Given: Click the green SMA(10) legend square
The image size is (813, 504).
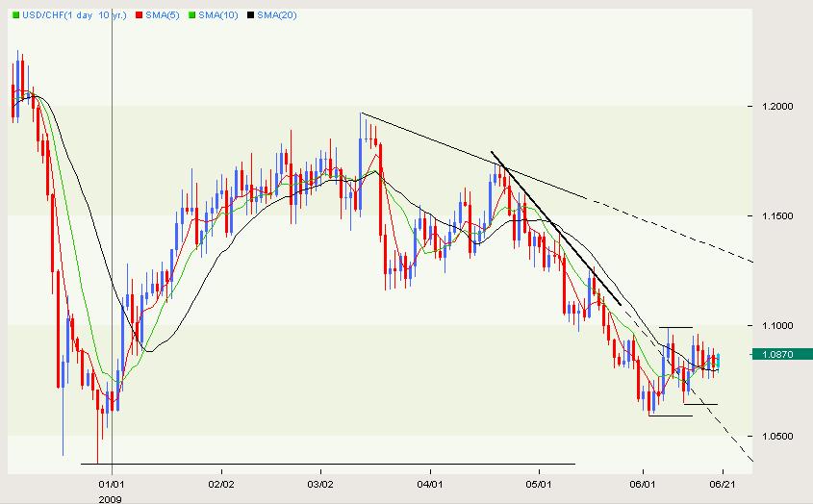Looking at the screenshot, I should pyautogui.click(x=193, y=16).
